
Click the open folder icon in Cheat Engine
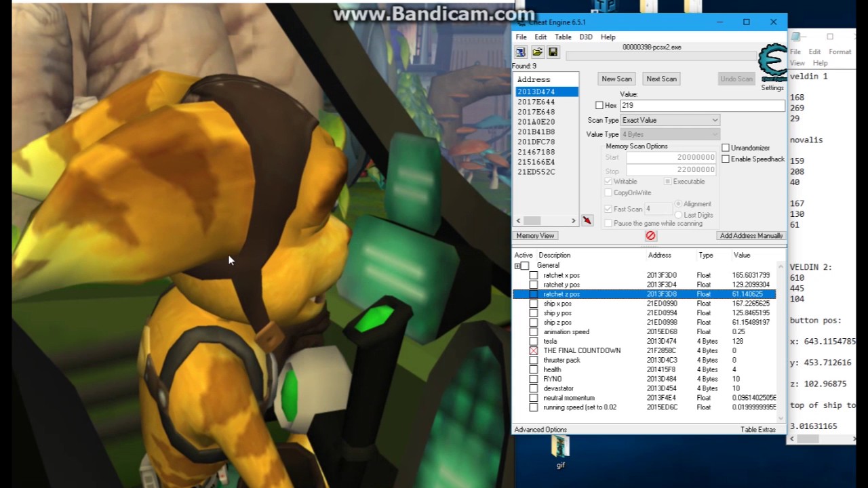pos(537,52)
